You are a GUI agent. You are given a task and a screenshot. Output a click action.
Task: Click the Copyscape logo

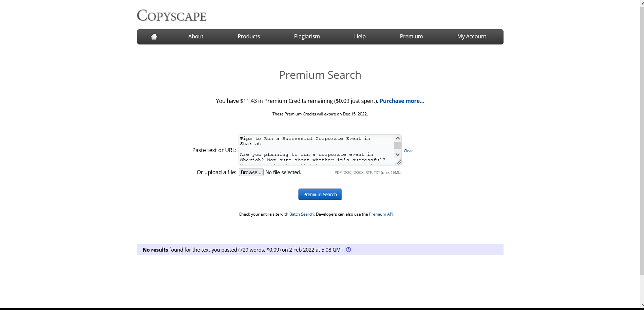(x=172, y=15)
